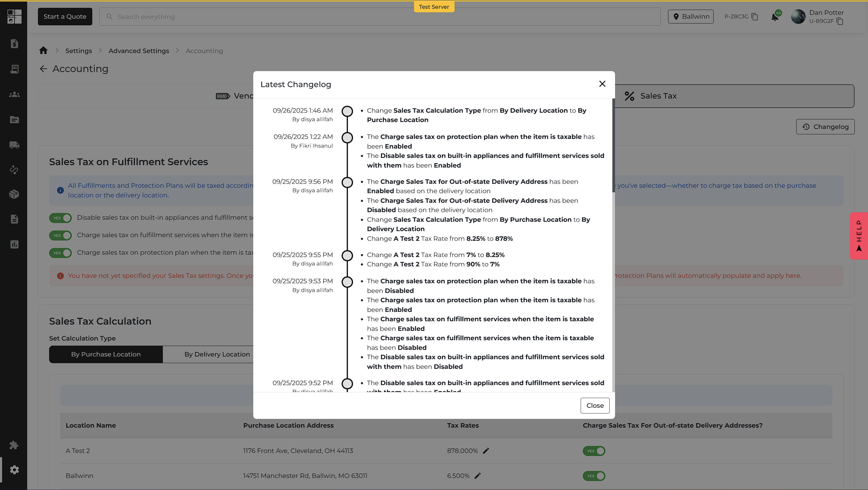
Task: Click the 878.000% tax rate value
Action: [462, 451]
